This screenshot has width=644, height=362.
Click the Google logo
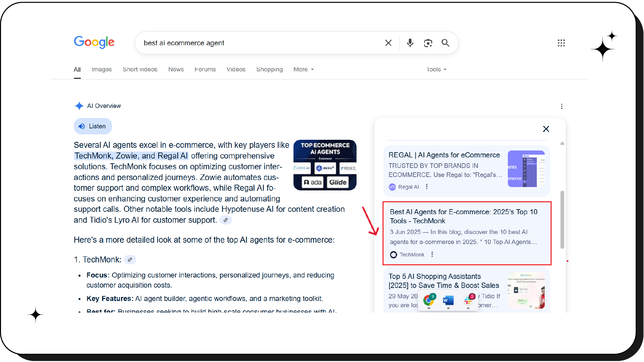coord(94,42)
